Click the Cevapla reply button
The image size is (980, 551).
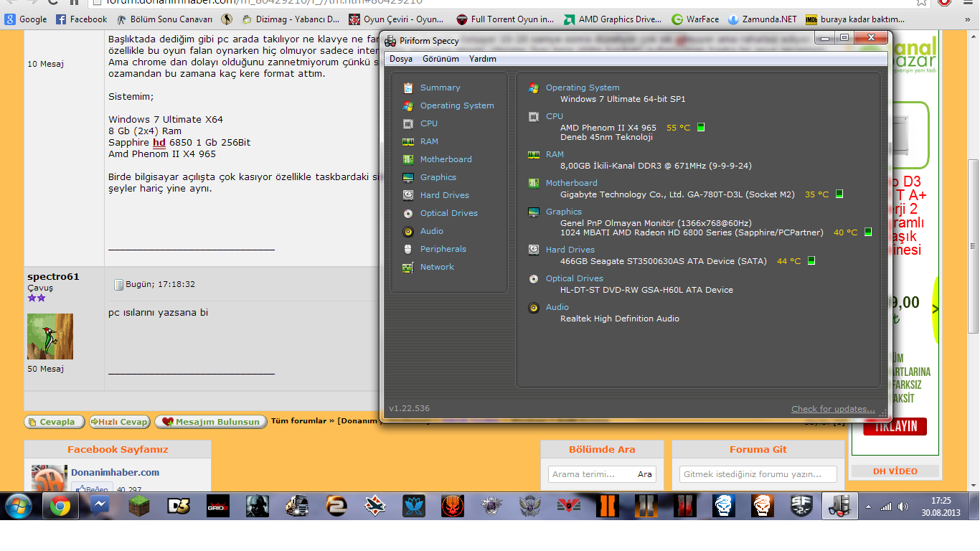[55, 422]
